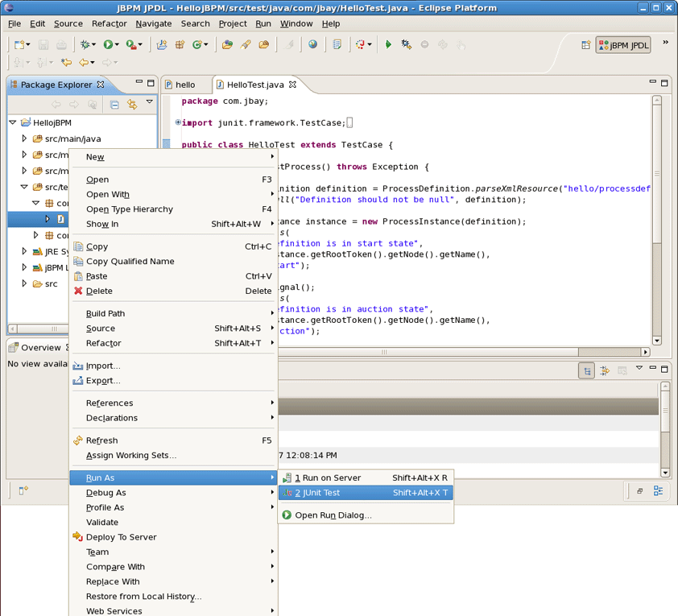Click the Open Run Dialog green icon

click(287, 515)
